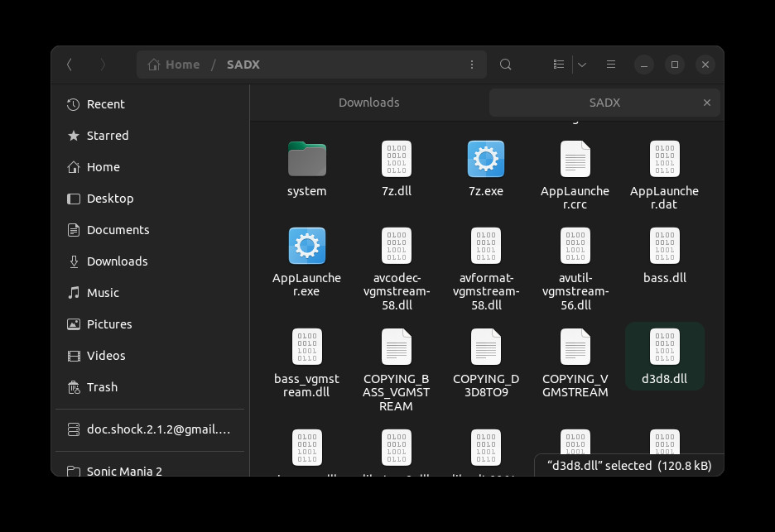
Task: Go to Trash in the sidebar
Action: (102, 387)
